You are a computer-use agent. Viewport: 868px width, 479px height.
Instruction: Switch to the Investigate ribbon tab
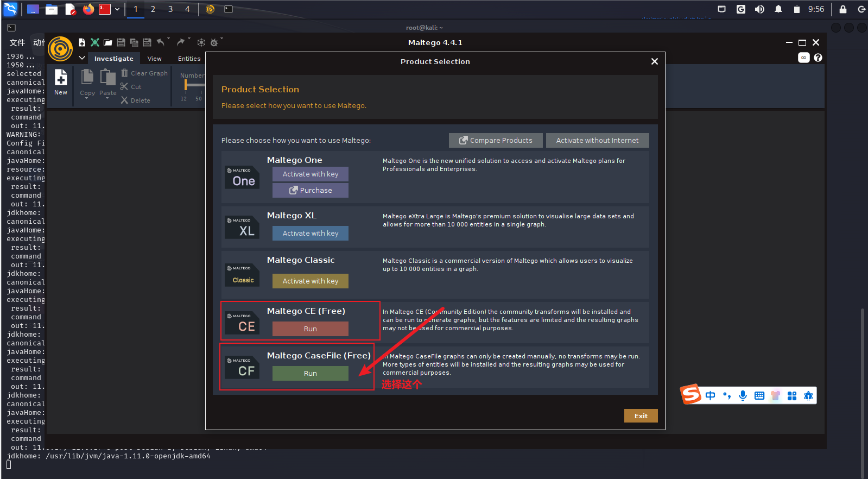tap(114, 59)
